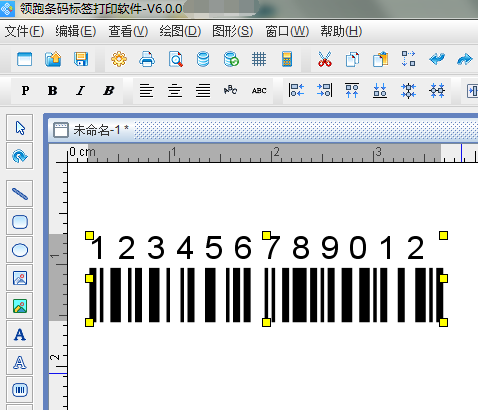The image size is (479, 410).
Task: Click the straight ABC text icon
Action: click(259, 91)
